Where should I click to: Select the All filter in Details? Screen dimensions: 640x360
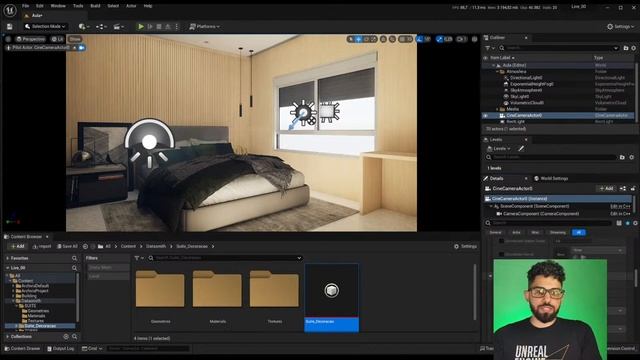(579, 233)
